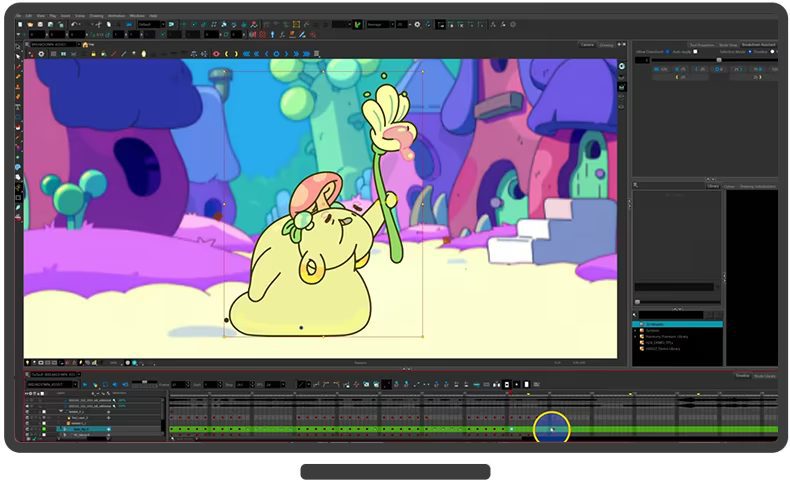Open the layer name dropdown in timeline toolbar
The height and width of the screenshot is (481, 790).
(x=51, y=384)
